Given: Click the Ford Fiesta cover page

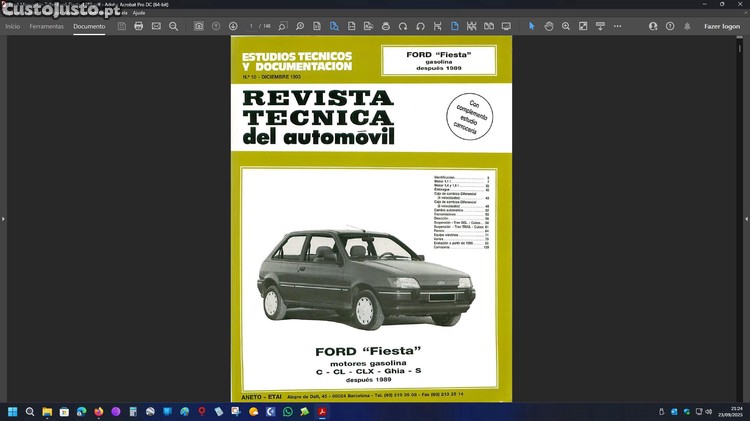Looking at the screenshot, I should (371, 220).
